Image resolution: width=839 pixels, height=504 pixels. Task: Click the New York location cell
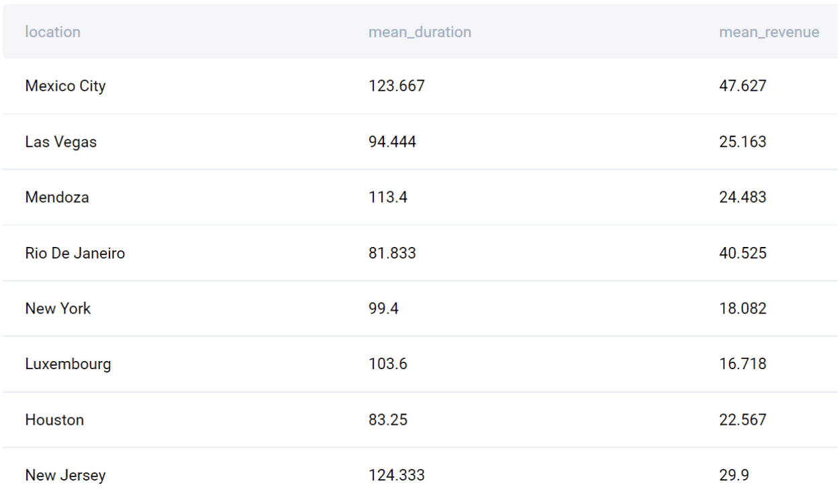pyautogui.click(x=58, y=309)
